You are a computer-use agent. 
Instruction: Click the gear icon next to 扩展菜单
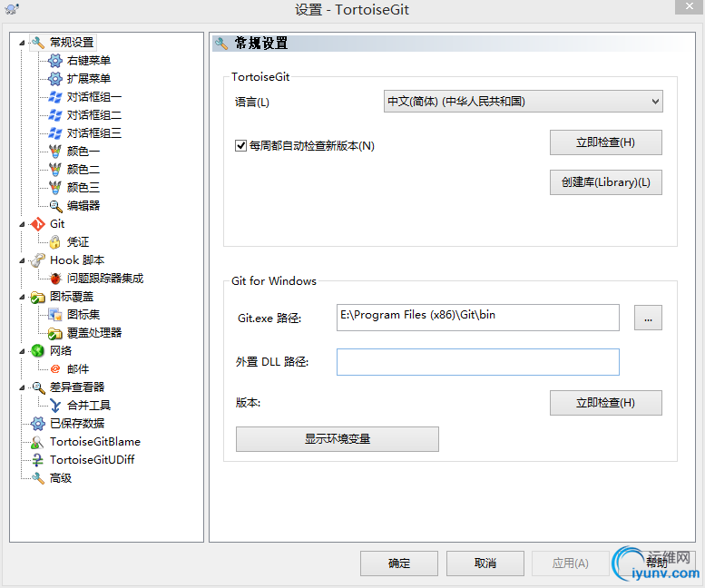pos(54,79)
